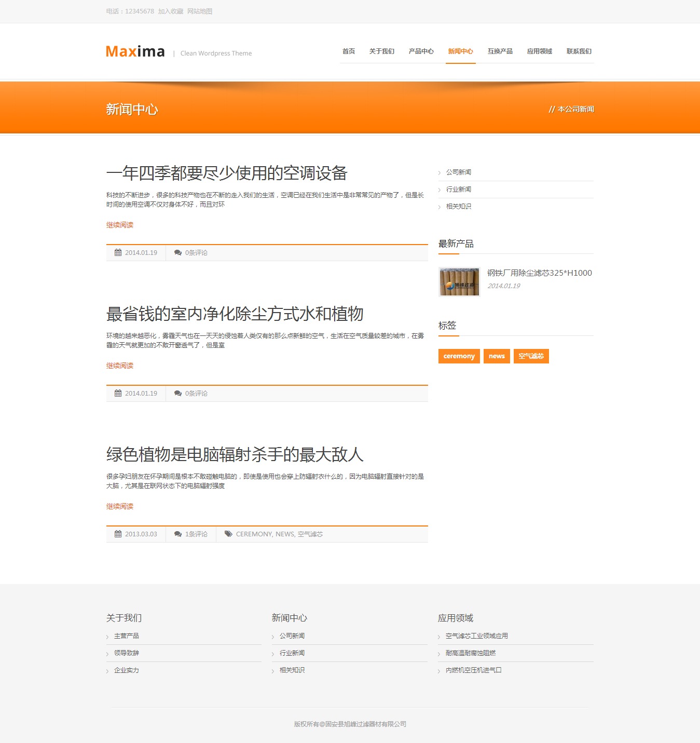The height and width of the screenshot is (743, 700).
Task: Open the 产品中心 navigation menu item
Action: point(421,51)
